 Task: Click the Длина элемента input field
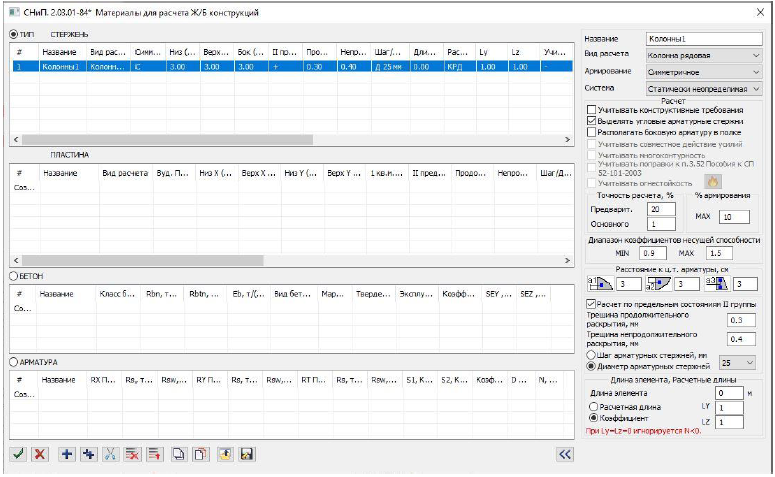click(x=729, y=393)
